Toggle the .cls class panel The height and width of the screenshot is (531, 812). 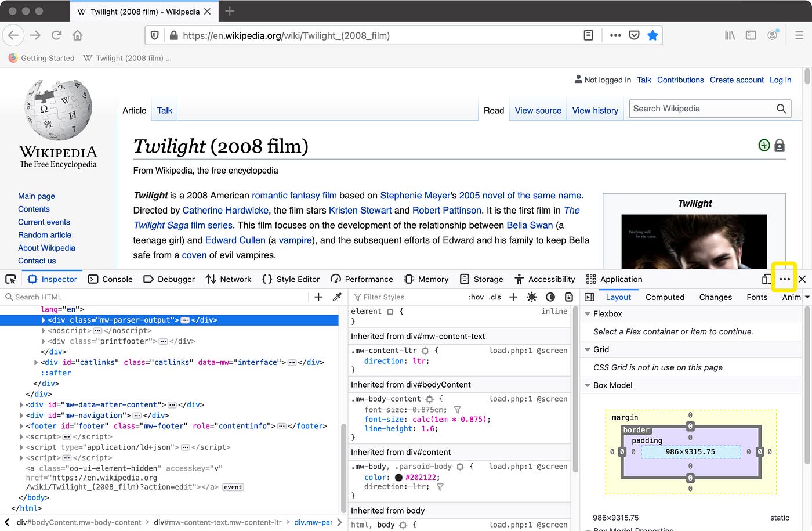pyautogui.click(x=495, y=297)
